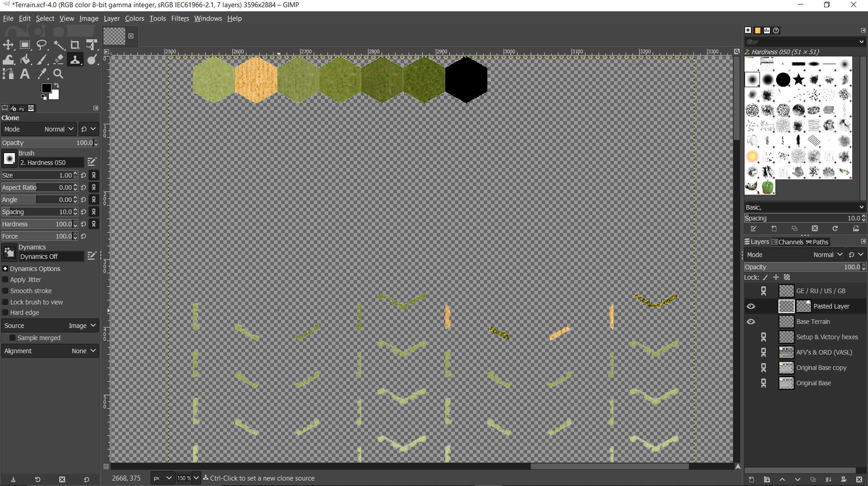Select the Paintbrush tool
Image resolution: width=868 pixels, height=486 pixels.
point(42,60)
